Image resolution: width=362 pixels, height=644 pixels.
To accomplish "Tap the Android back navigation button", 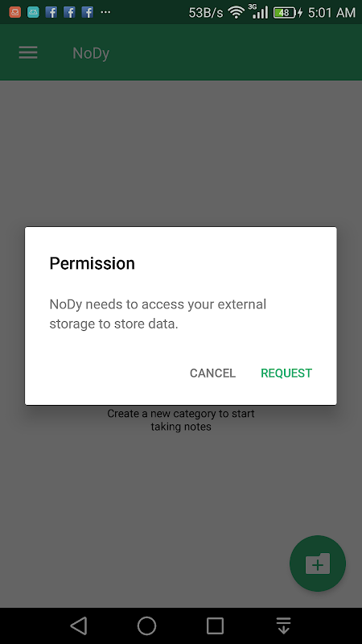I will click(79, 626).
